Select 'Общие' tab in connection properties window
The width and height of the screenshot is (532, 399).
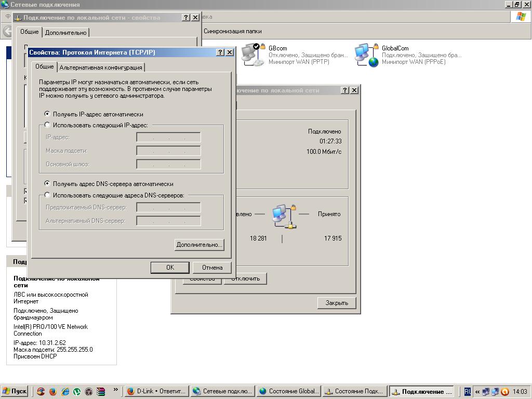pyautogui.click(x=29, y=32)
